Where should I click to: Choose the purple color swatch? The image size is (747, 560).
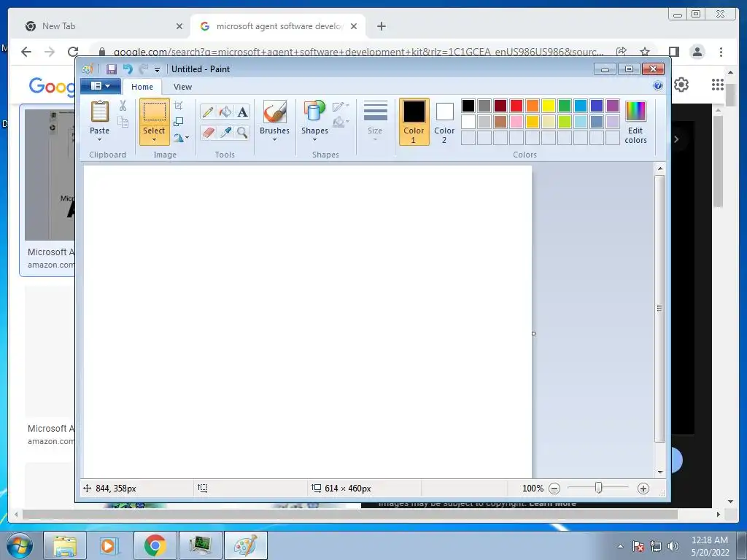613,106
